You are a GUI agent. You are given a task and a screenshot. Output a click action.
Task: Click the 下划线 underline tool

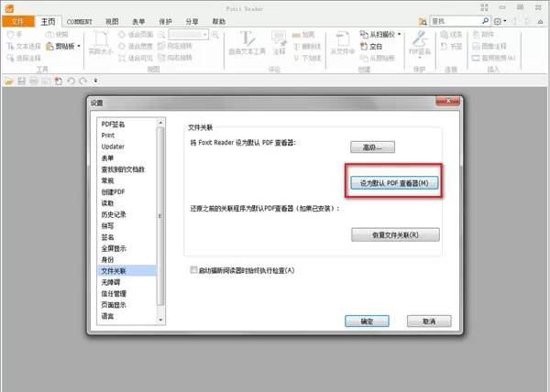pyautogui.click(x=307, y=58)
